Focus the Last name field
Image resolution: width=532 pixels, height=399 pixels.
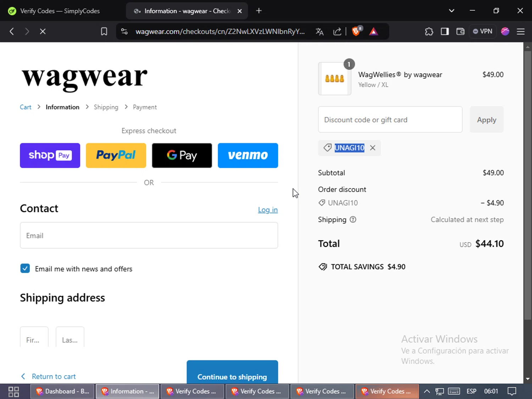tap(70, 337)
